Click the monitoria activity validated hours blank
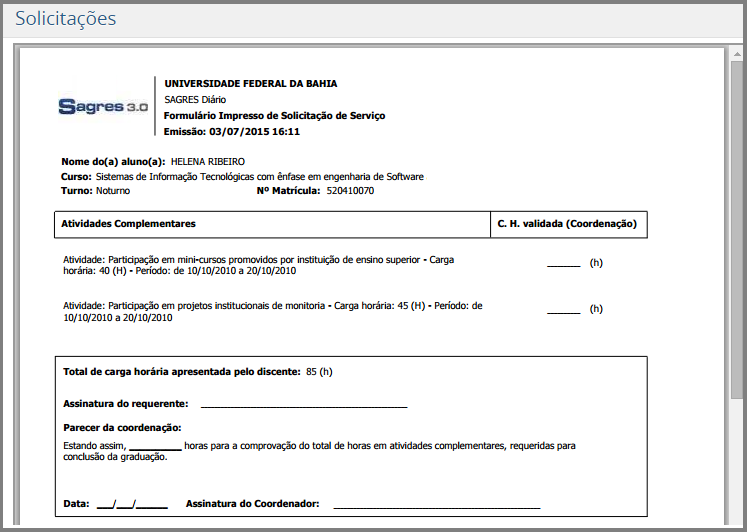The height and width of the screenshot is (532, 747). [563, 311]
